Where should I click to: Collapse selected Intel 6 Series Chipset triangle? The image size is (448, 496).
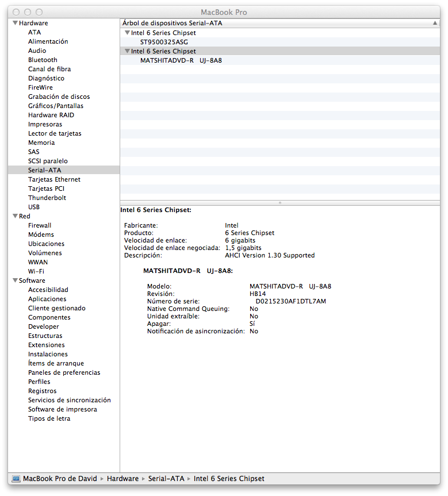[x=127, y=51]
